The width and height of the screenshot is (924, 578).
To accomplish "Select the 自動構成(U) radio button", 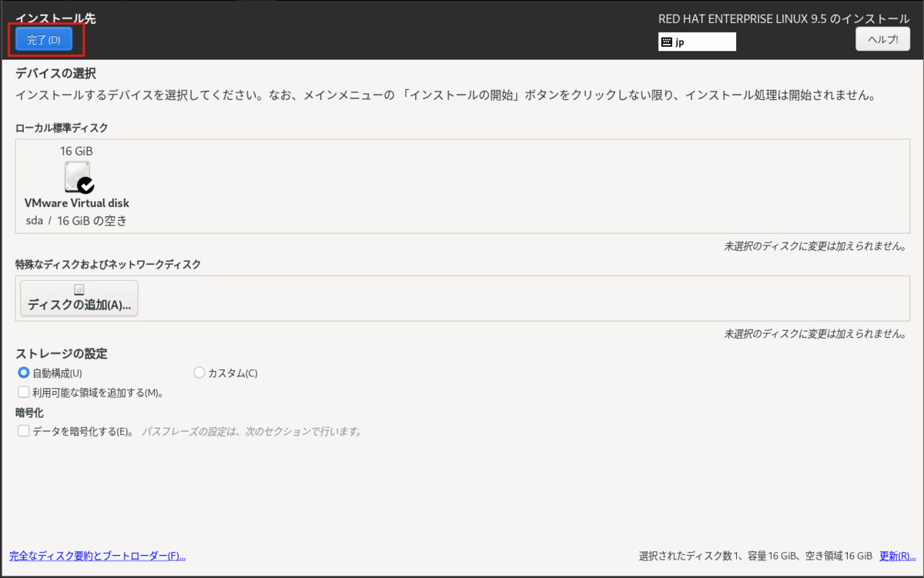I will (24, 373).
